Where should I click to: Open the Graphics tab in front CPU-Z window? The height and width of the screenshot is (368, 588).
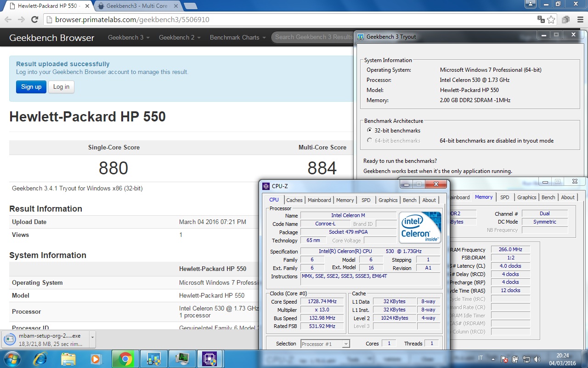click(x=388, y=200)
